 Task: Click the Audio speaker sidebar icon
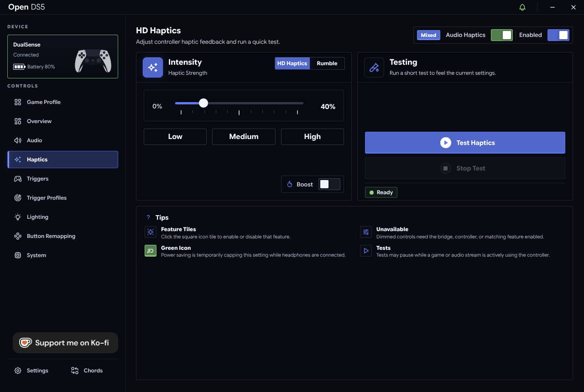[18, 140]
